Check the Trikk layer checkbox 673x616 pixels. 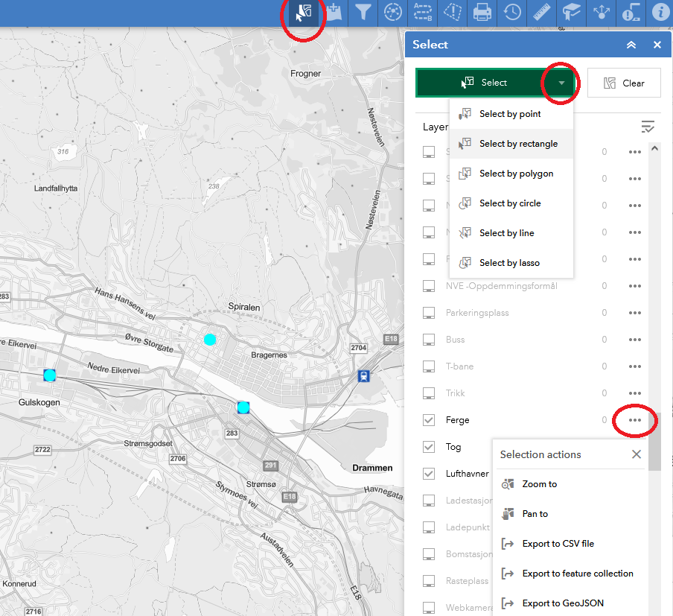click(x=429, y=393)
